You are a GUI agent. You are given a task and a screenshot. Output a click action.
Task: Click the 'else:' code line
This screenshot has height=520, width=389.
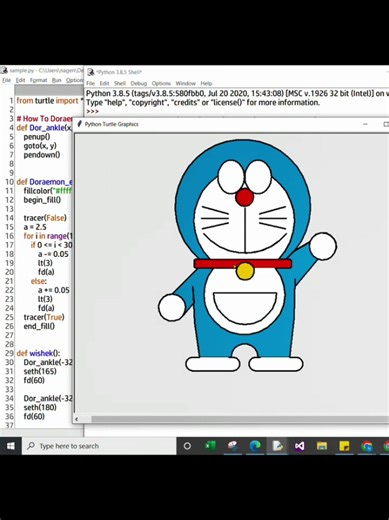click(39, 281)
